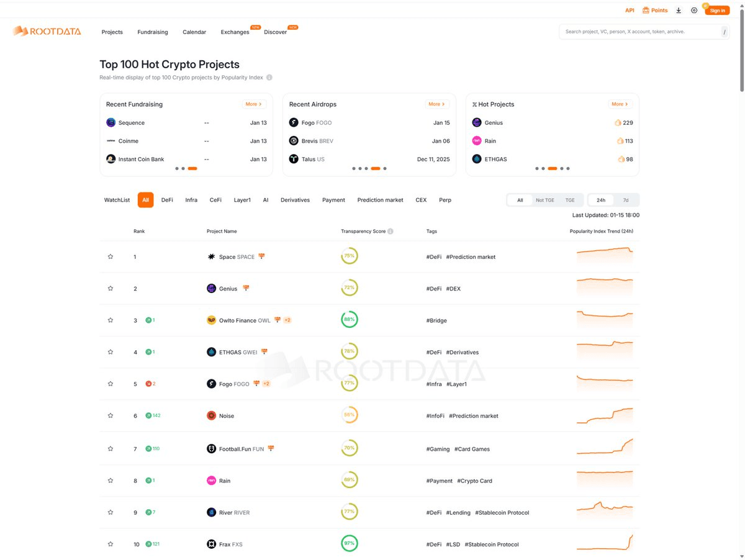Click the Points treasure chest icon

pyautogui.click(x=646, y=10)
